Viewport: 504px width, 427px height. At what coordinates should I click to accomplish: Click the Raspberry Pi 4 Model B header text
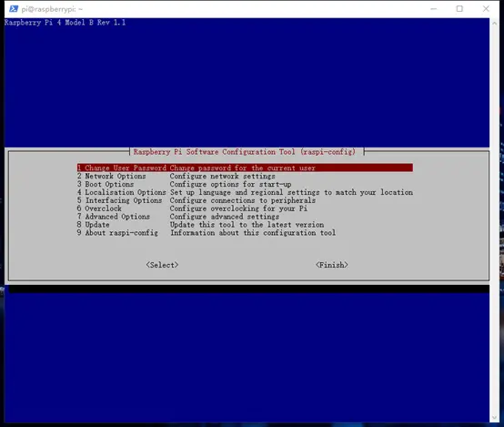(65, 23)
